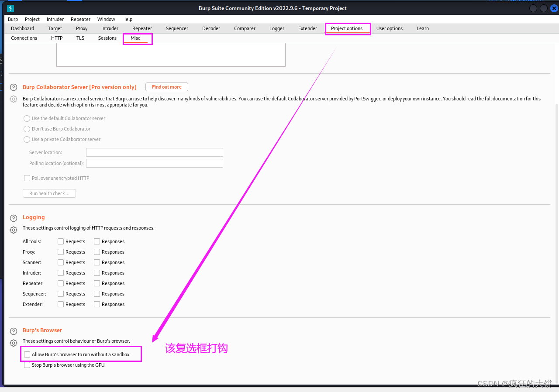Open the Extender tab
The width and height of the screenshot is (559, 392).
(308, 28)
